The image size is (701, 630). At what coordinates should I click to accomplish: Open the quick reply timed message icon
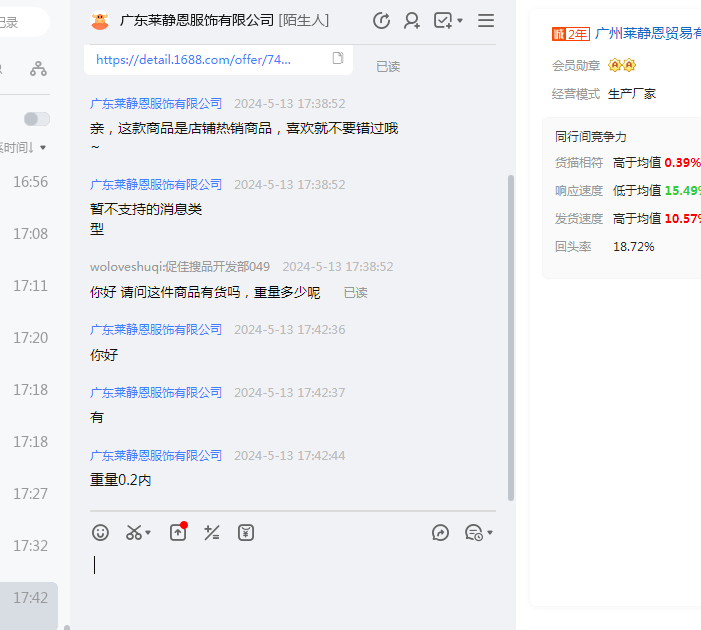click(x=474, y=533)
